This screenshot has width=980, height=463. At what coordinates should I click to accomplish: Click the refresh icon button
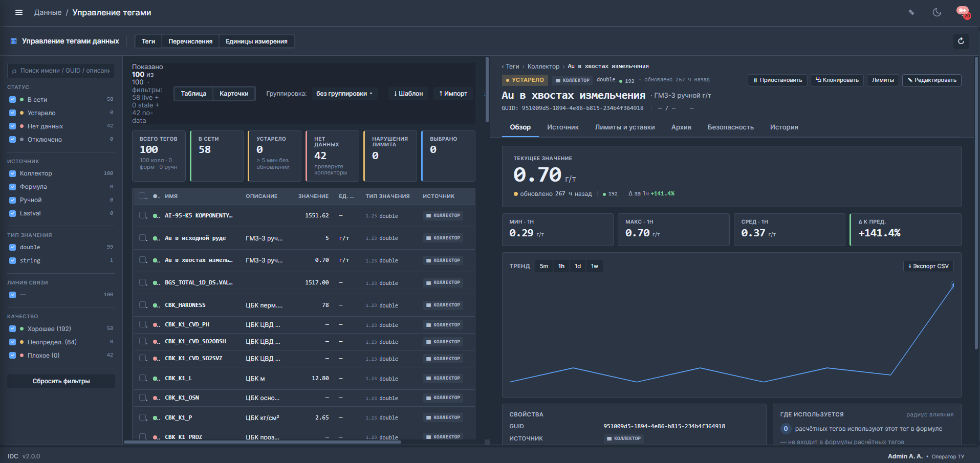pyautogui.click(x=961, y=41)
